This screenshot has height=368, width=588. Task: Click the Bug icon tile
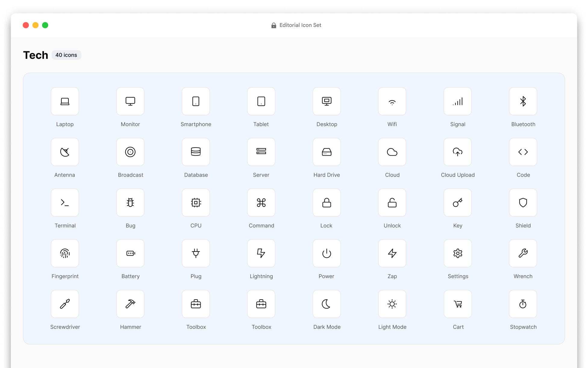coord(130,203)
